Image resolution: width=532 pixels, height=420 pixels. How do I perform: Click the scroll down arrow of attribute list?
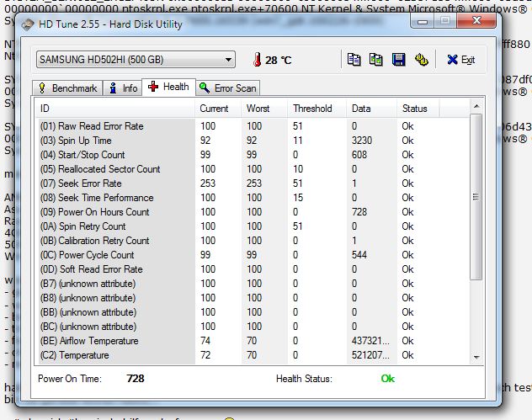[476, 357]
